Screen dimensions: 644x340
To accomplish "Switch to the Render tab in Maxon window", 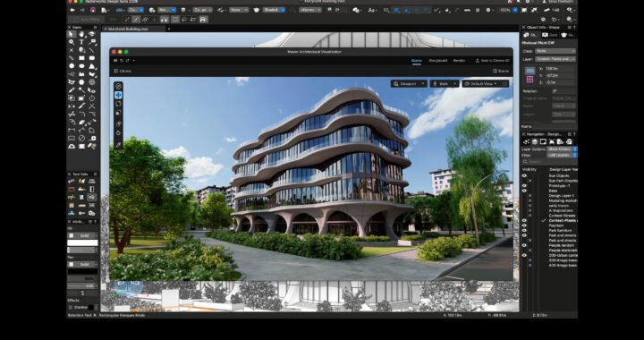I will 459,61.
